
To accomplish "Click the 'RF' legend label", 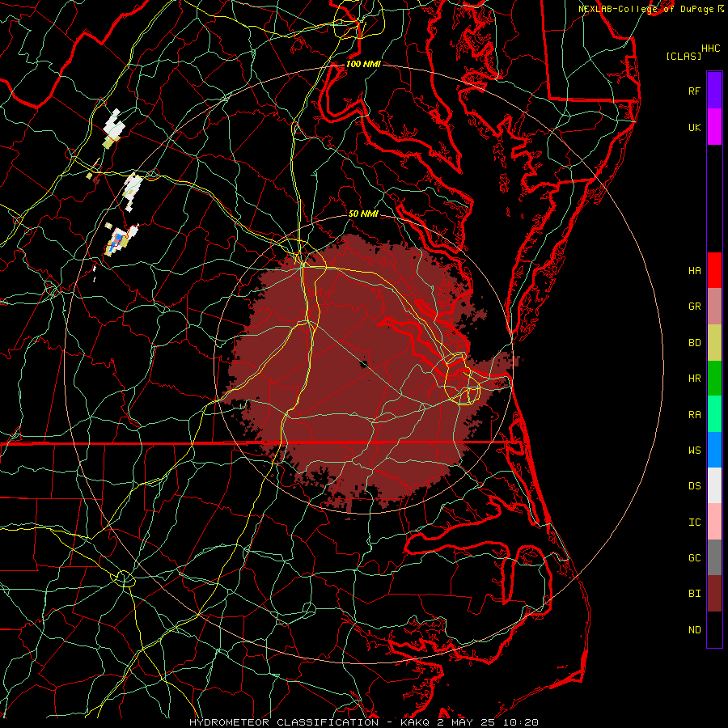I will (x=694, y=91).
